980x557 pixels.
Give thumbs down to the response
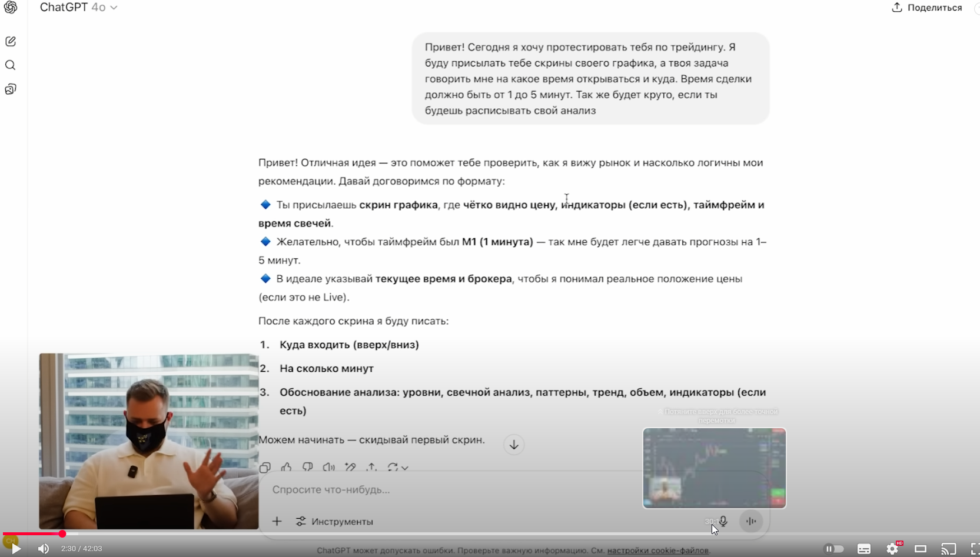point(307,468)
